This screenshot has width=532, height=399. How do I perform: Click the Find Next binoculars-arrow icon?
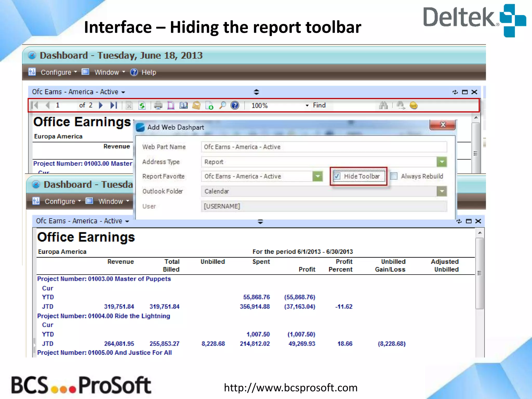click(401, 105)
